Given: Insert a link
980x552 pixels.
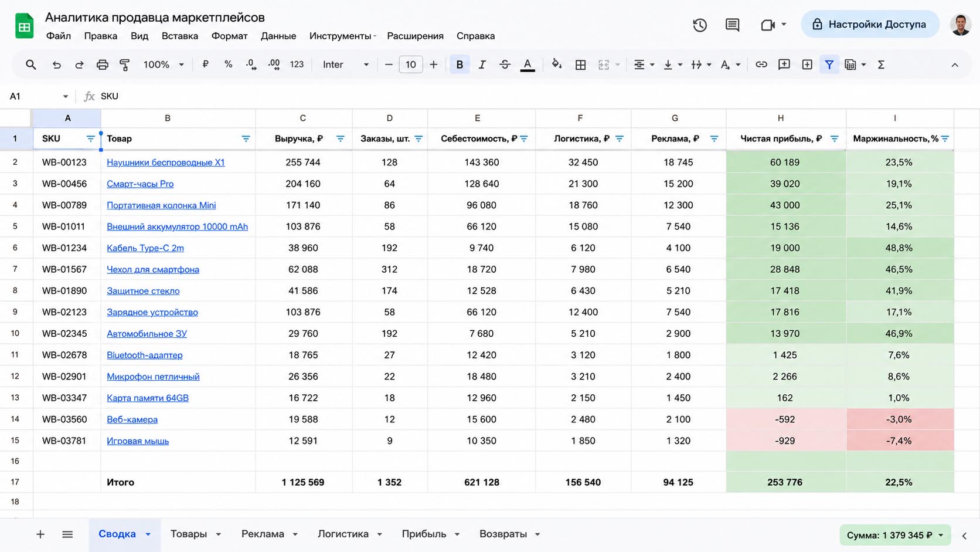Looking at the screenshot, I should [761, 65].
